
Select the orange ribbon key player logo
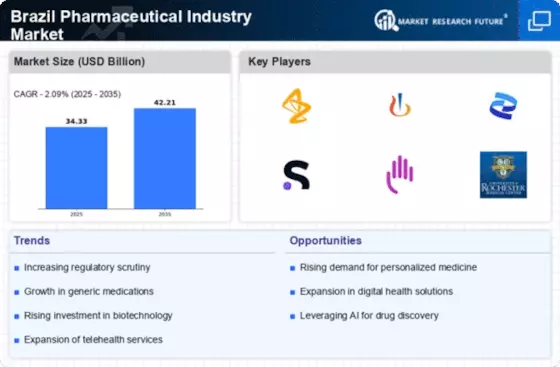(x=296, y=106)
